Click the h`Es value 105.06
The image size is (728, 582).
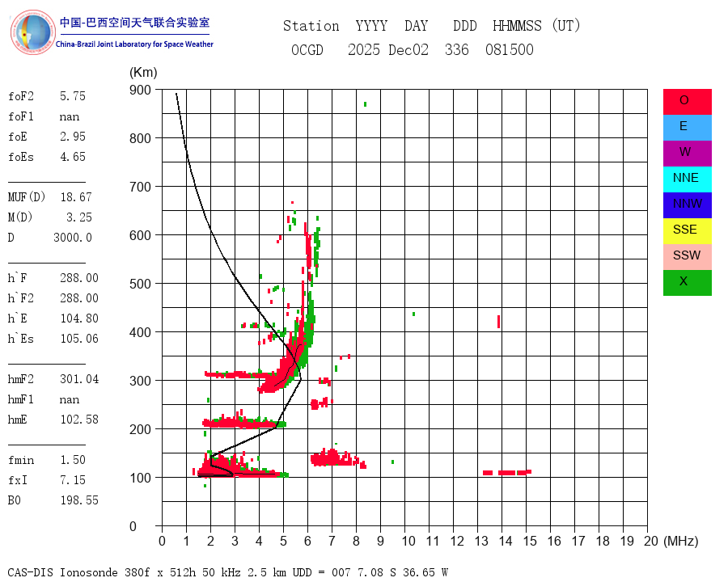tap(79, 339)
